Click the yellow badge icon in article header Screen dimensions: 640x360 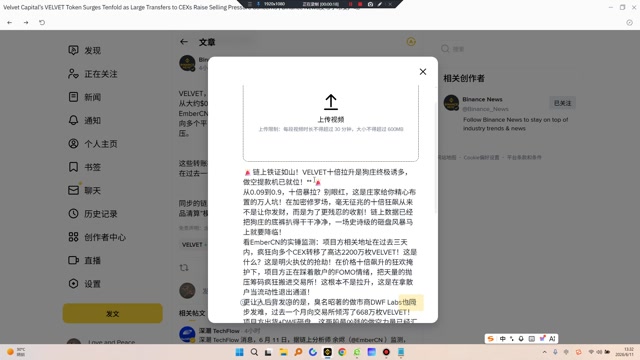point(411,42)
